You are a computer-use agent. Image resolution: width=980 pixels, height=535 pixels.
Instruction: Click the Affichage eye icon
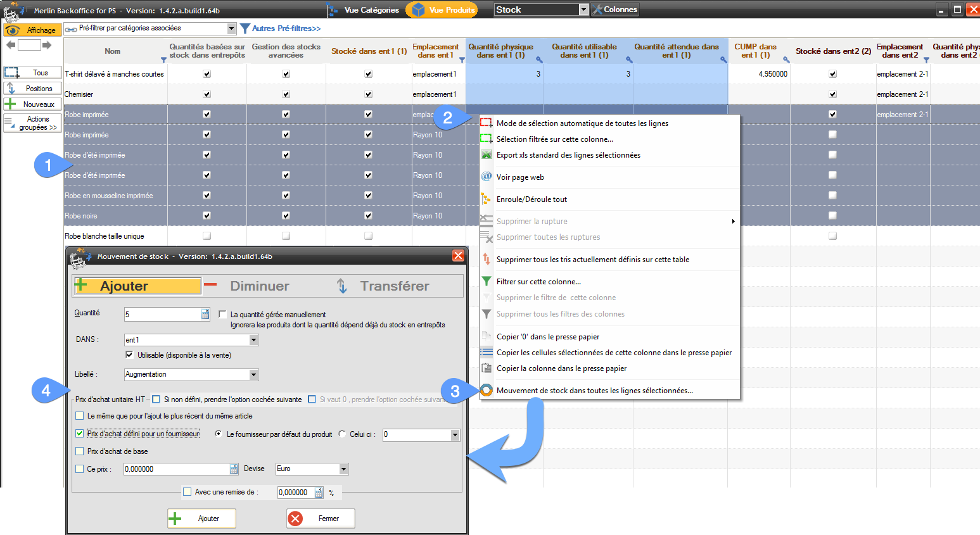[13, 30]
